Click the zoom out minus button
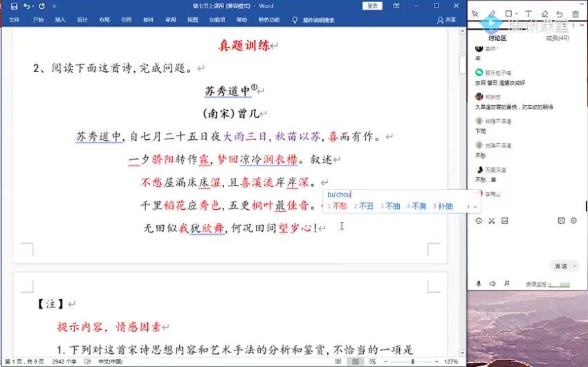588x367 pixels. point(385,361)
